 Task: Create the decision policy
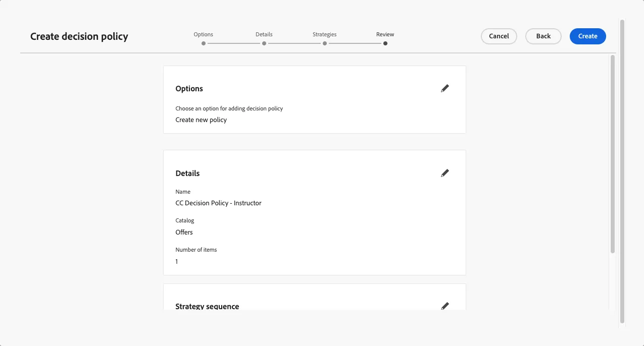click(588, 36)
